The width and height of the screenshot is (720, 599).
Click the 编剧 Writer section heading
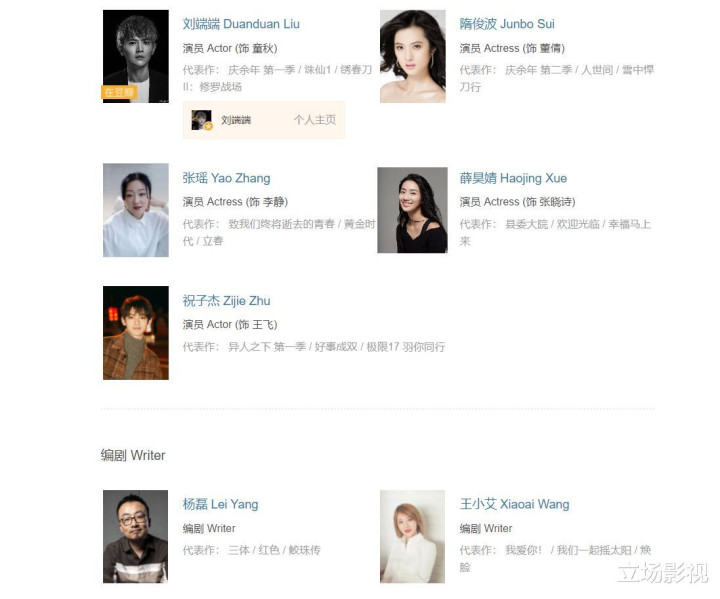tap(133, 455)
